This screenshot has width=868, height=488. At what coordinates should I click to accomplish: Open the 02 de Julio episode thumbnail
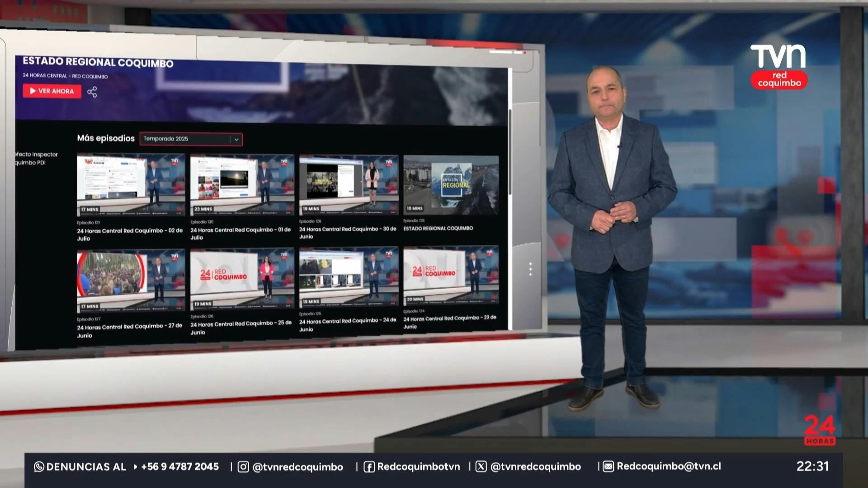click(131, 185)
